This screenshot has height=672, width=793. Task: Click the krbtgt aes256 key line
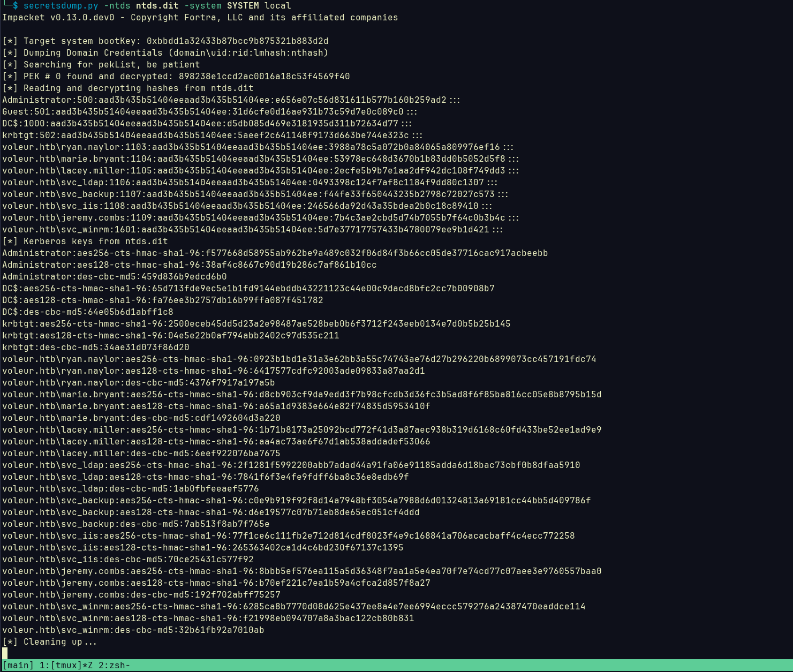pos(256,324)
